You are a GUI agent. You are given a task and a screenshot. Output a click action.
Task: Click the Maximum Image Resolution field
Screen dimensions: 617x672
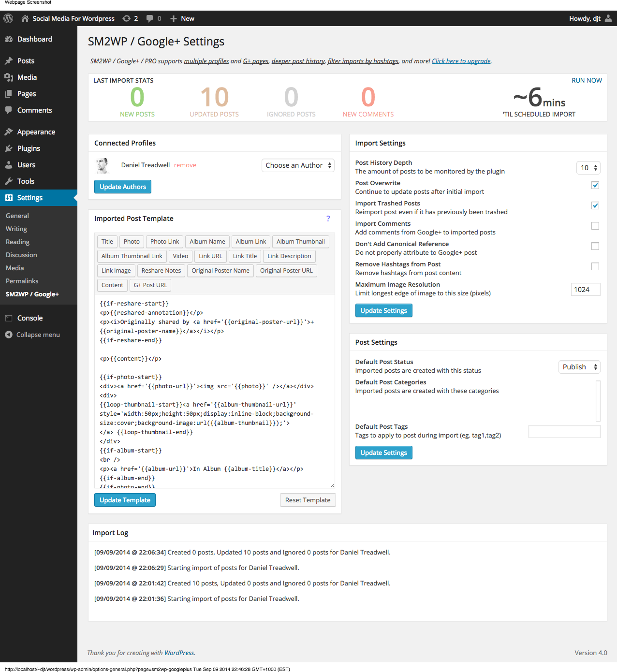[x=586, y=290]
